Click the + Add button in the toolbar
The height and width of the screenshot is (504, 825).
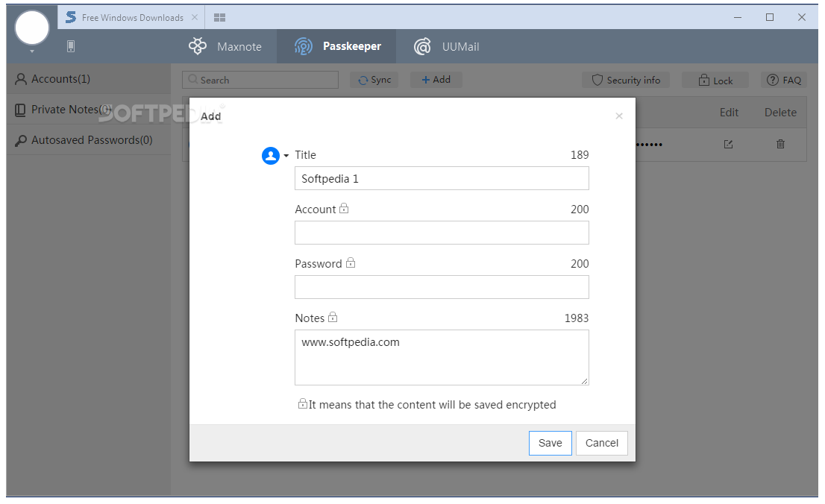click(x=436, y=80)
